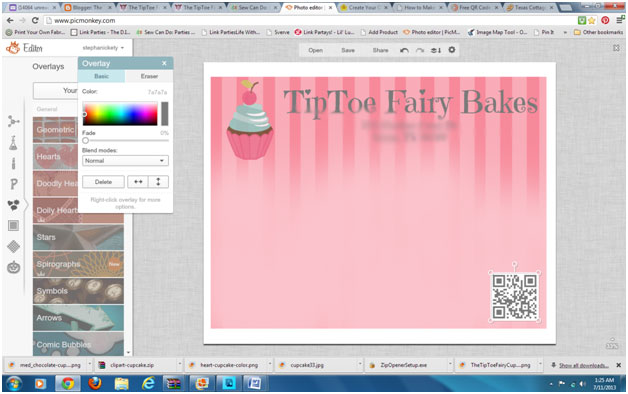Click Save in the top toolbar
Screen dimensions: 628x394
click(348, 50)
